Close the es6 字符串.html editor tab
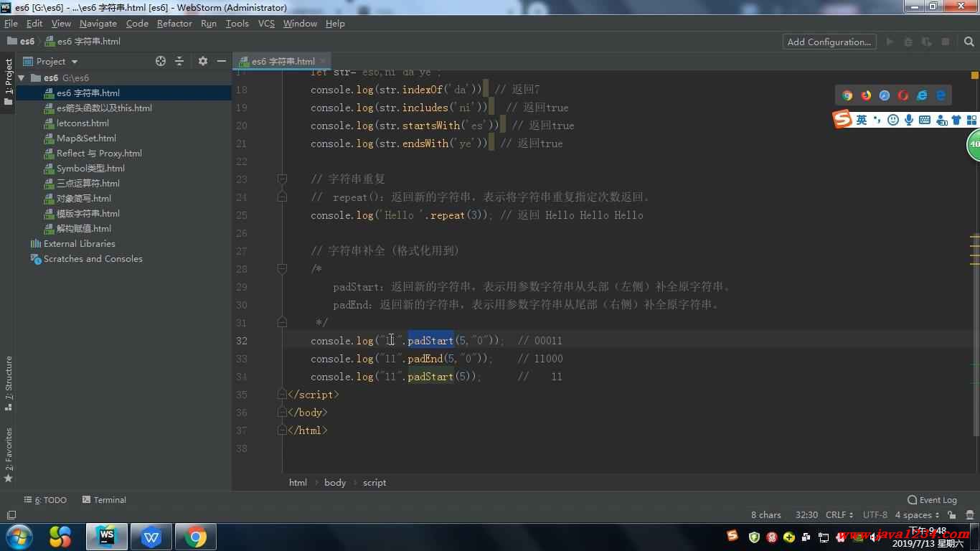The image size is (980, 551). tap(324, 61)
